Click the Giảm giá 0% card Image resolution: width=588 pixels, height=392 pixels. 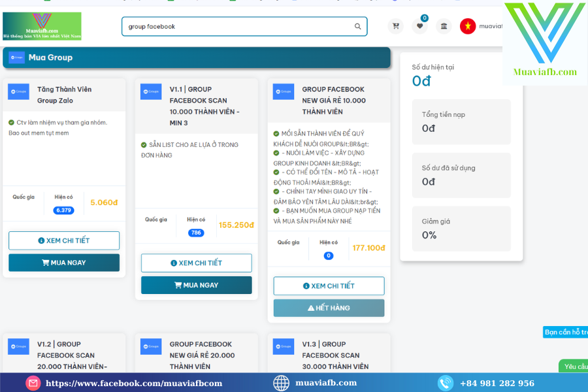461,229
